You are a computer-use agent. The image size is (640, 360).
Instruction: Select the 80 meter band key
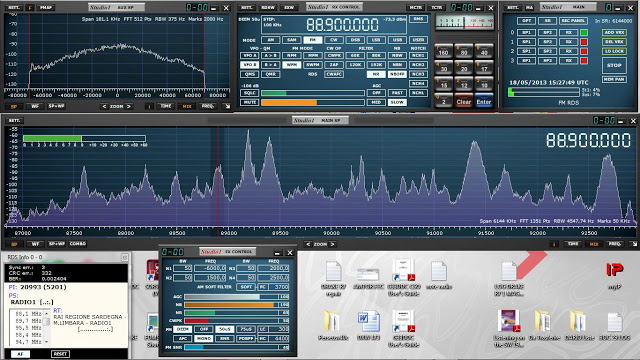point(464,51)
